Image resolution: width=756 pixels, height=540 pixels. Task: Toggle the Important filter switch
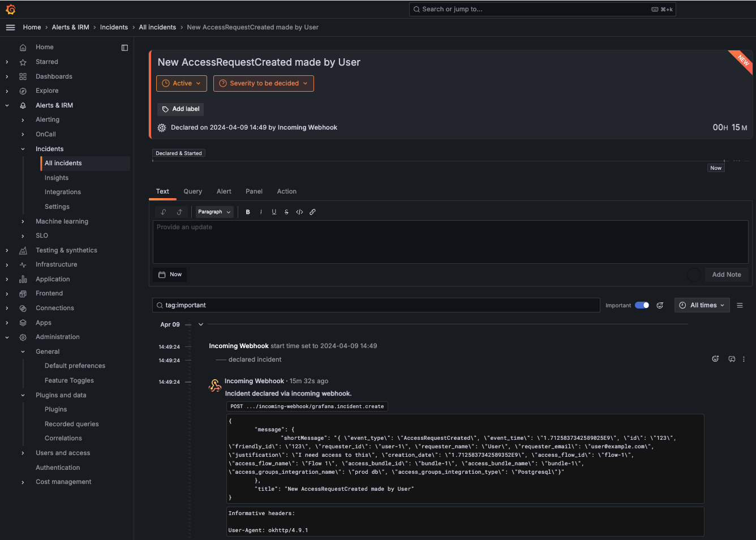tap(642, 305)
